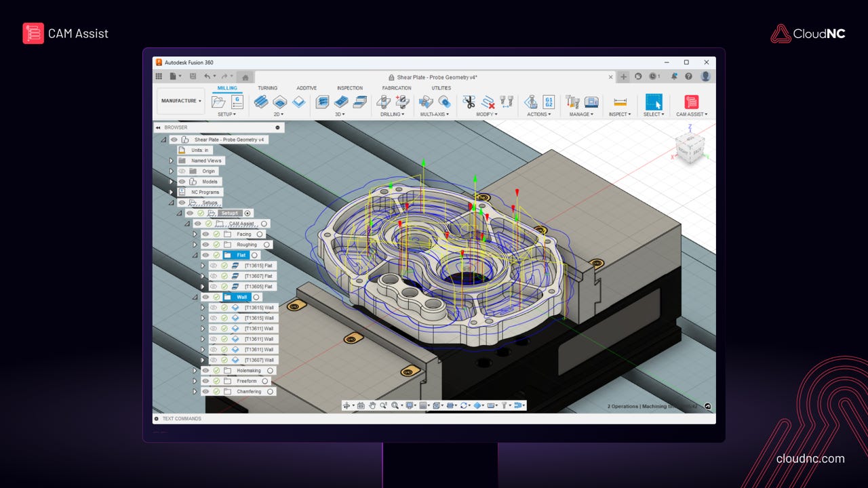Collapse the Wall folder
Viewport: 868px width, 488px height.
pyautogui.click(x=195, y=297)
